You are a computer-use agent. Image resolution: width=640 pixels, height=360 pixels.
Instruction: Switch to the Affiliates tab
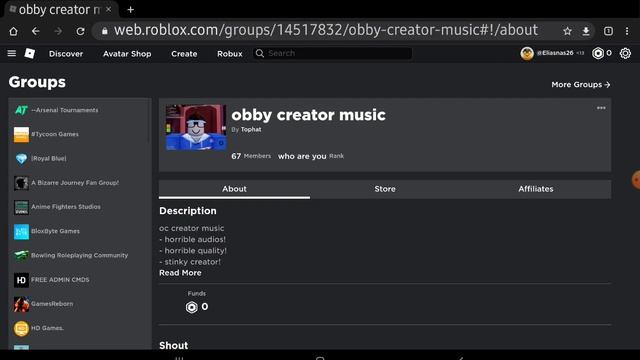(x=536, y=189)
